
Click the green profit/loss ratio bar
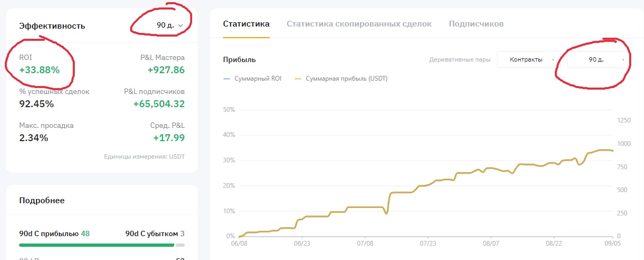(x=97, y=245)
